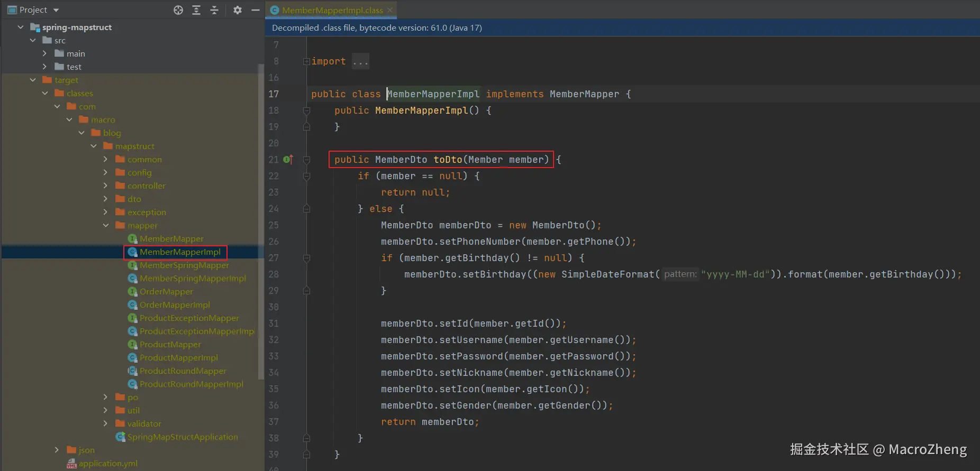Image resolution: width=980 pixels, height=471 pixels.
Task: Expand the main folder
Action: (x=45, y=53)
